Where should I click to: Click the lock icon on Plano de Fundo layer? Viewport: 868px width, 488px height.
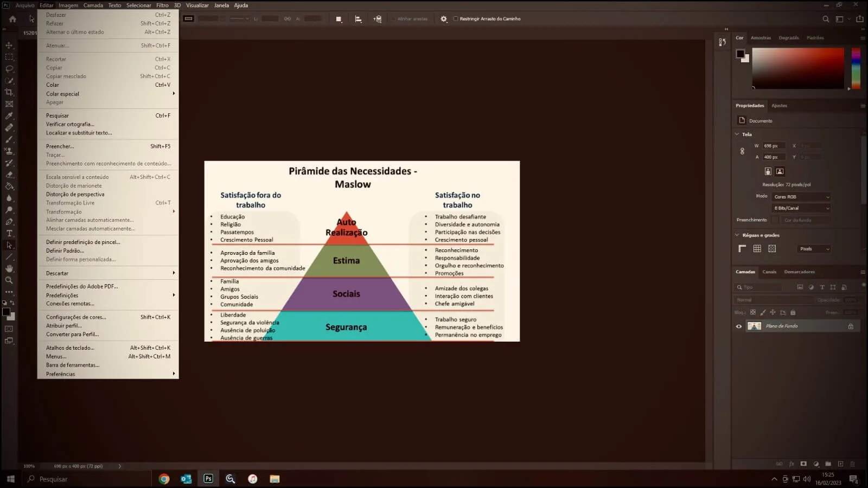tap(851, 326)
